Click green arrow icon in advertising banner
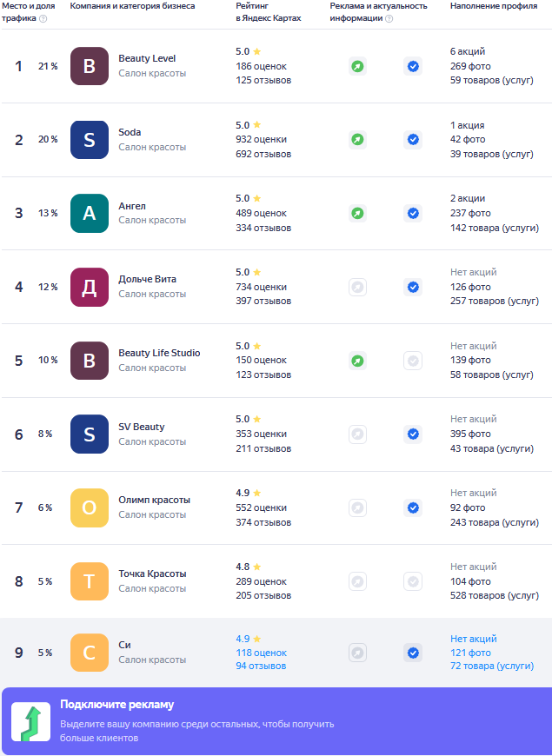Image resolution: width=552 pixels, height=756 pixels. point(31,722)
